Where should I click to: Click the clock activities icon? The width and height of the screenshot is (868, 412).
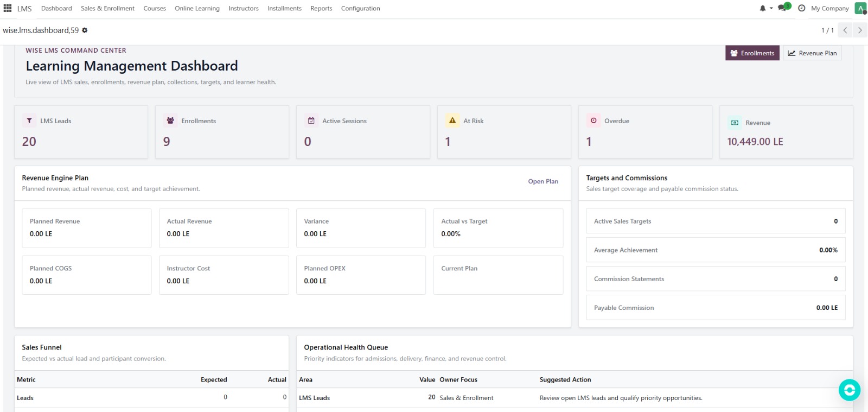point(801,8)
